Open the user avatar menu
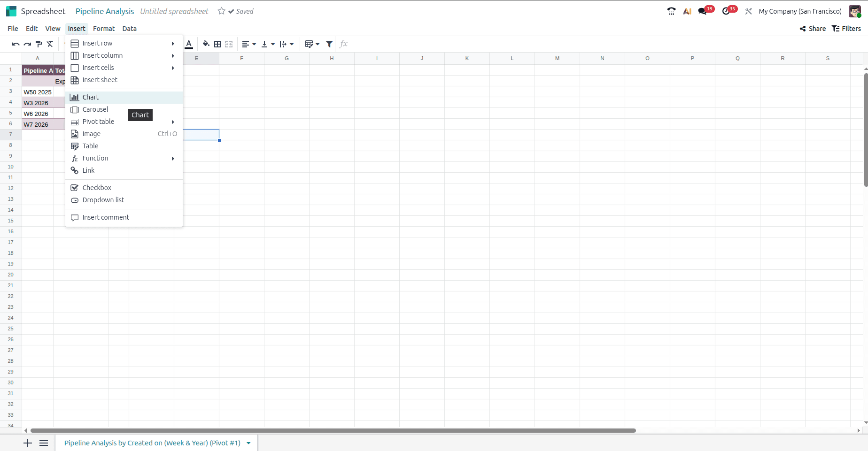The height and width of the screenshot is (451, 868). point(855,11)
